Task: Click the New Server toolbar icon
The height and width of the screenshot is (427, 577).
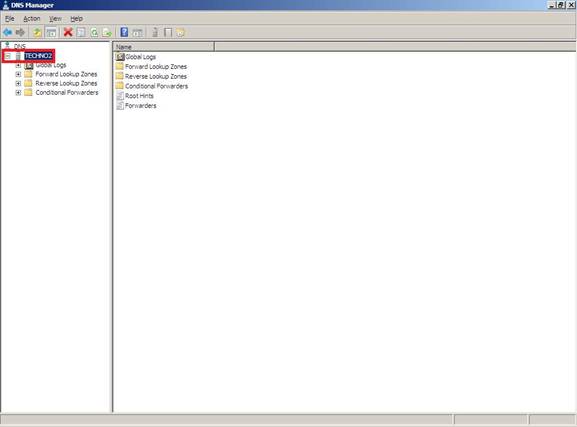Action: [x=155, y=32]
